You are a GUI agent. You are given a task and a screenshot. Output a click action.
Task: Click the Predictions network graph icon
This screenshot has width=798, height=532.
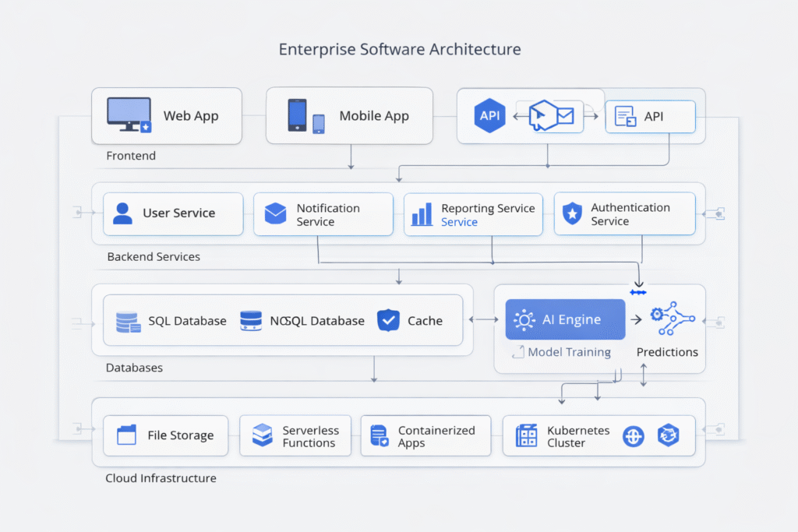[673, 319]
